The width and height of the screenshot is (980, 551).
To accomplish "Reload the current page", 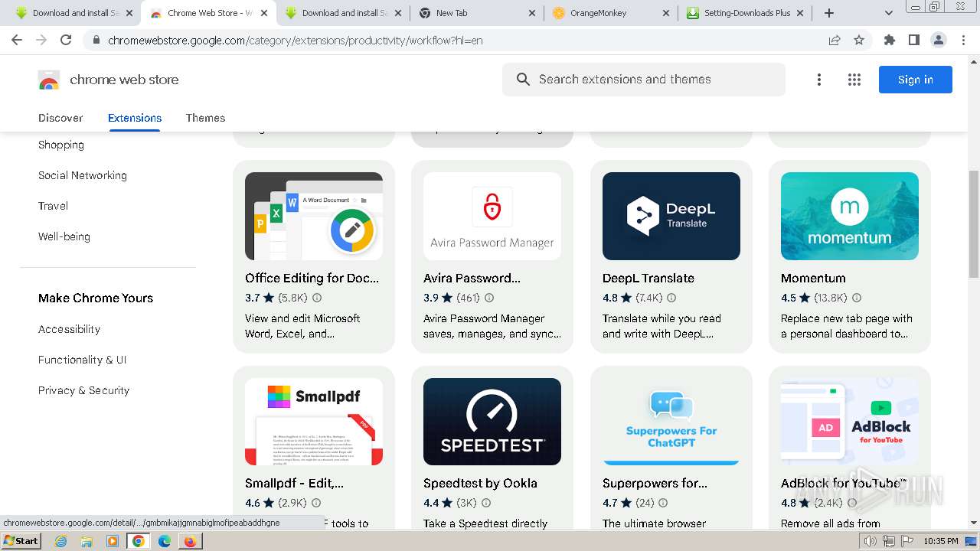I will 66,40.
